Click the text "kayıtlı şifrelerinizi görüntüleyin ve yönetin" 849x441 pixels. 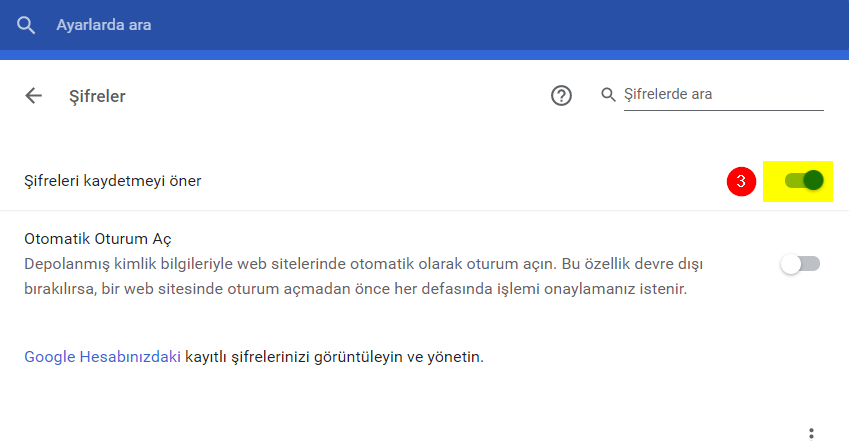pyautogui.click(x=334, y=356)
